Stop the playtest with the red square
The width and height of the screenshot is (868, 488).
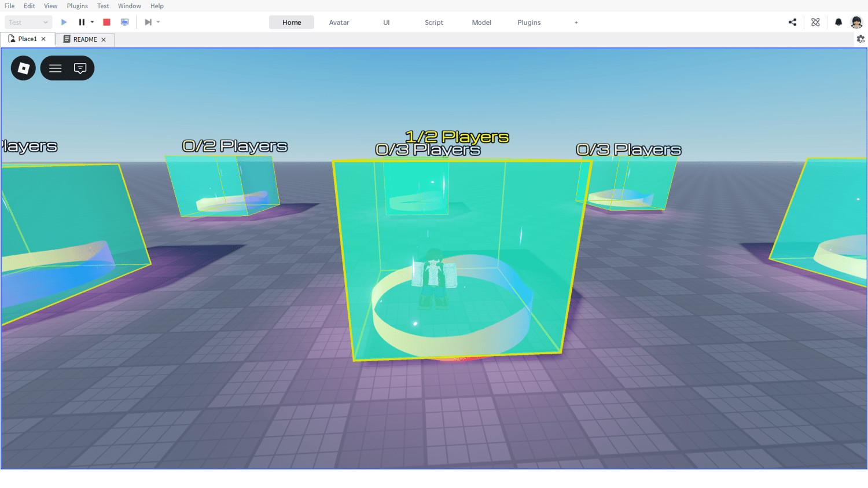coord(106,22)
